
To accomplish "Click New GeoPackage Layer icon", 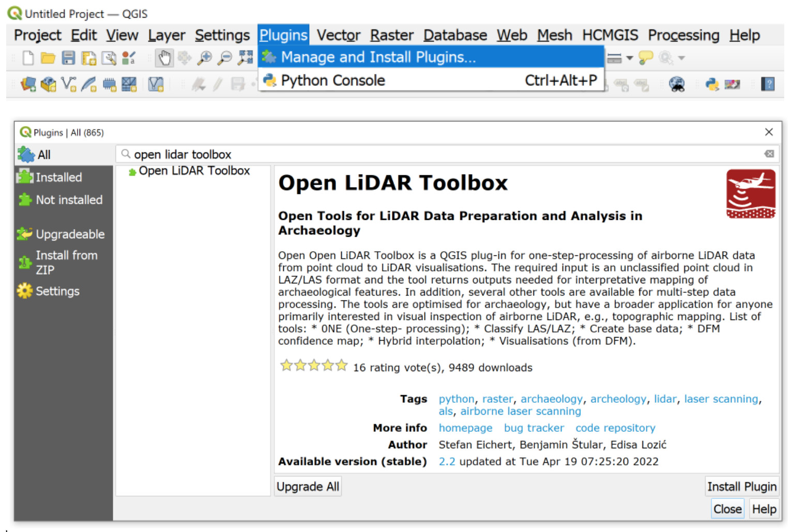I will pos(49,84).
